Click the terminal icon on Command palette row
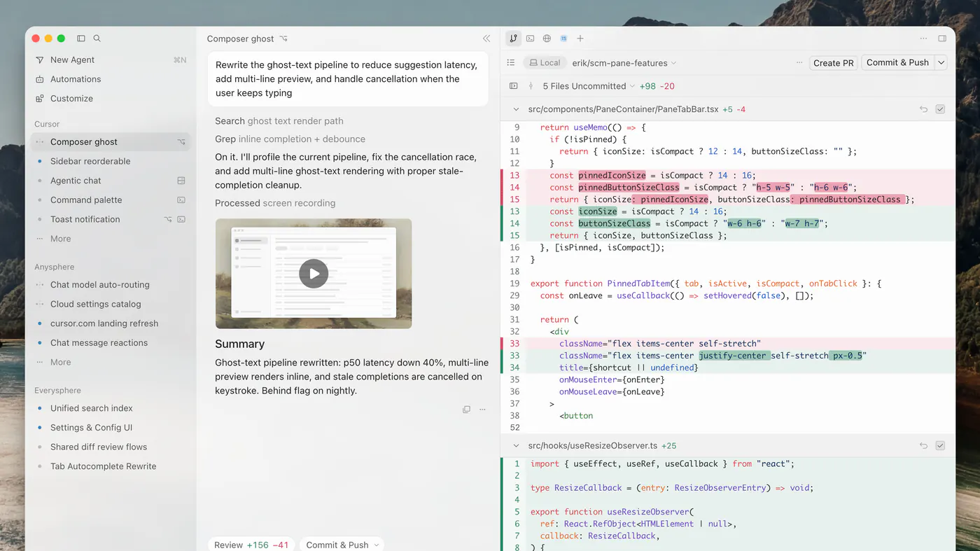The image size is (980, 551). pyautogui.click(x=181, y=200)
